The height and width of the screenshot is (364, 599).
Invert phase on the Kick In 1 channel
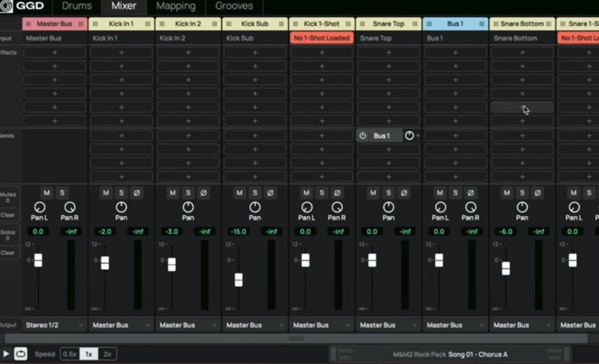pyautogui.click(x=136, y=193)
